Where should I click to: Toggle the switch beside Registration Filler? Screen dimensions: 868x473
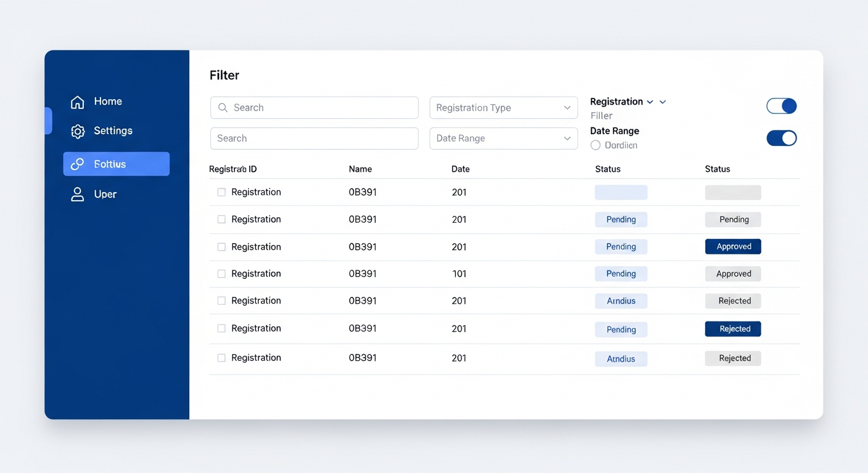tap(782, 106)
